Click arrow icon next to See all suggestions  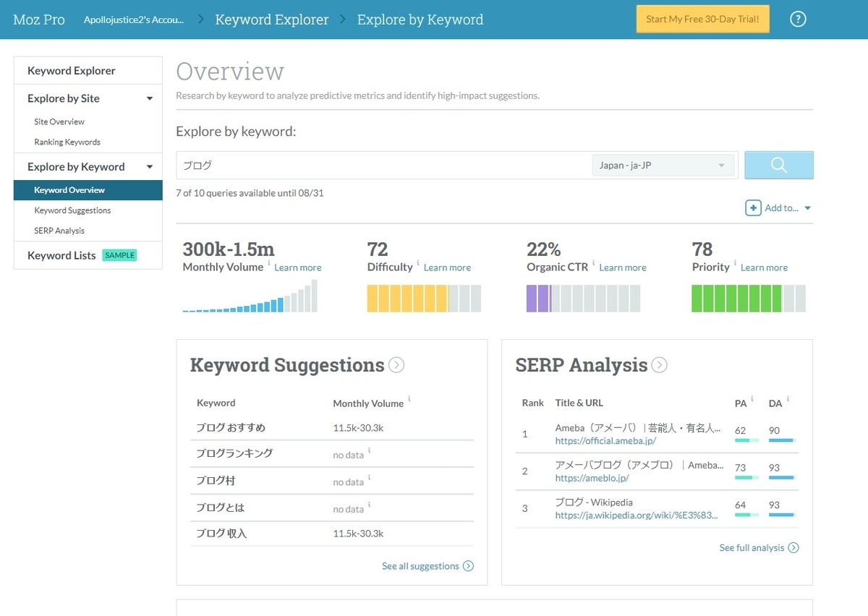pos(468,566)
